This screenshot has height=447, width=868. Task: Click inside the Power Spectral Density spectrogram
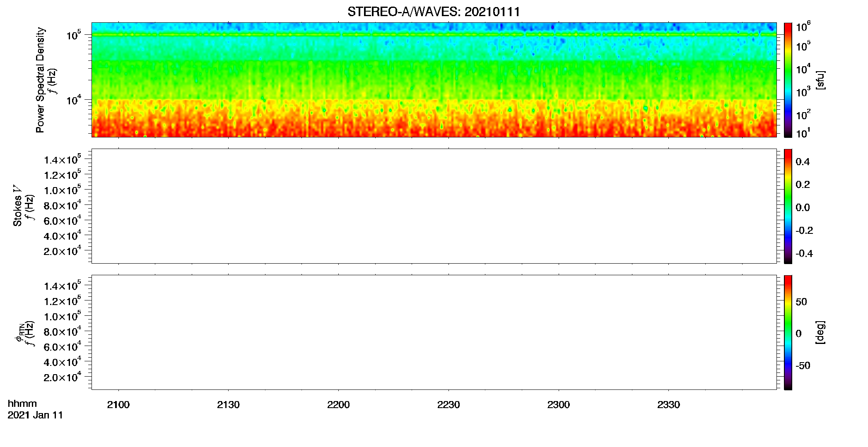(x=434, y=80)
